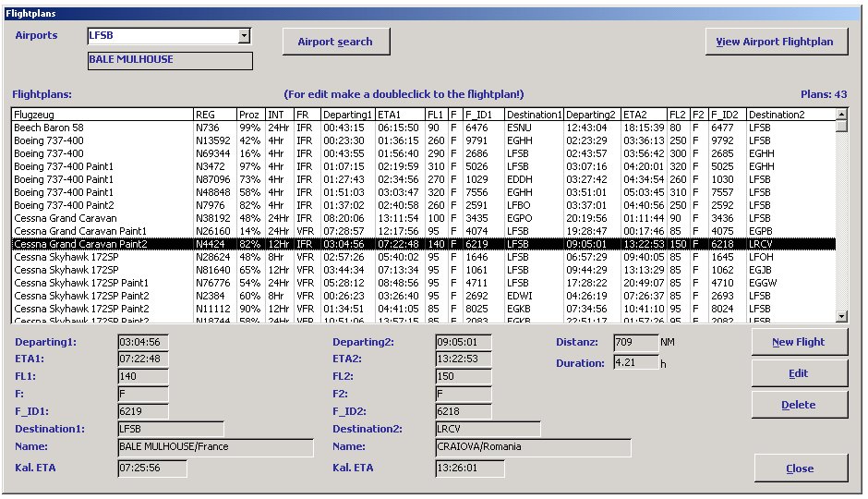Click the EGPO destination cell
The height and width of the screenshot is (499, 868).
click(519, 218)
